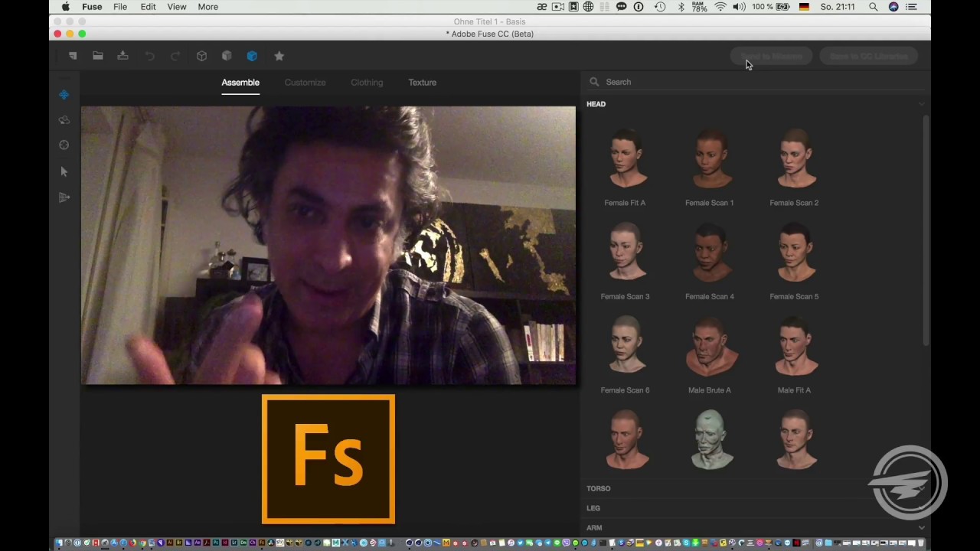Open the File menu
Screen dimensions: 980x551
click(x=120, y=7)
